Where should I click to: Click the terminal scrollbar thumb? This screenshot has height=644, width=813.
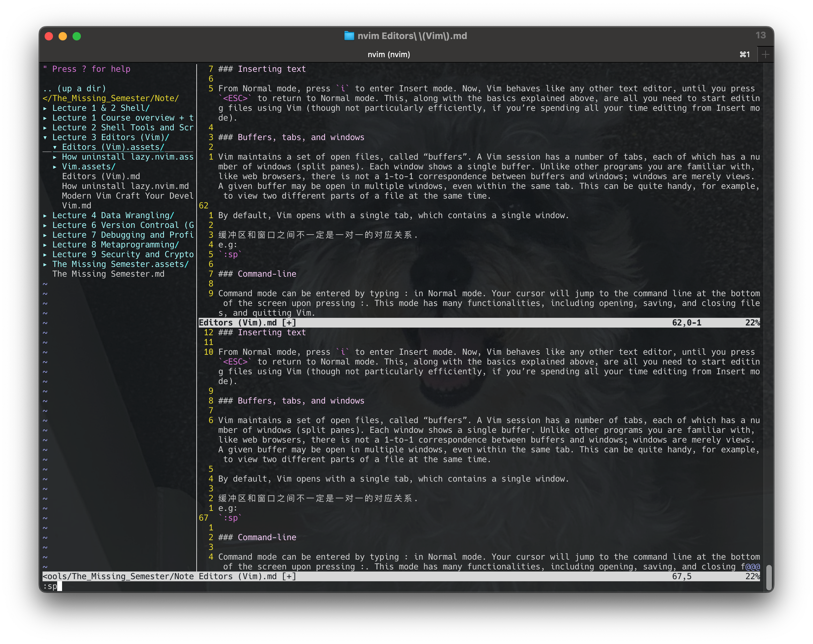[769, 577]
